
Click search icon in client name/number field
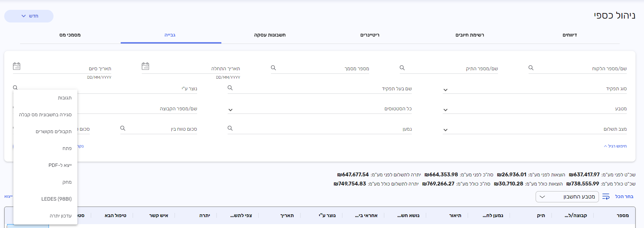531,68
